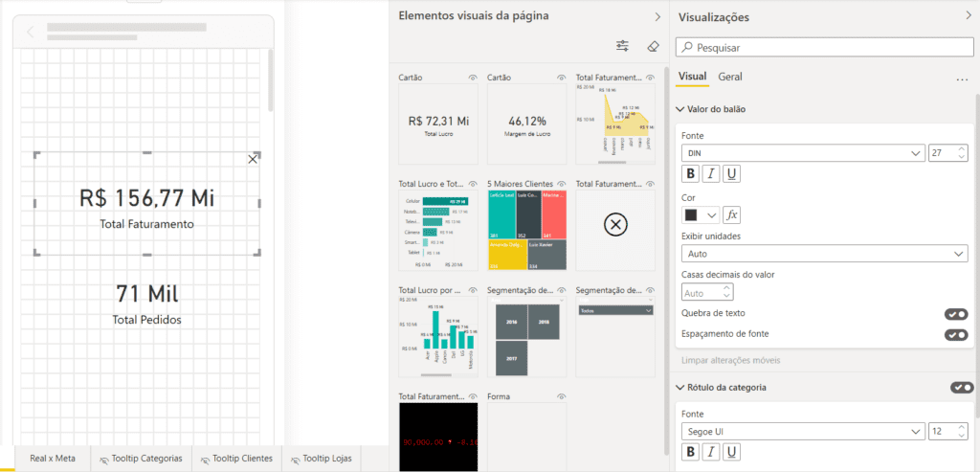Click the font size 27 field
Image resolution: width=980 pixels, height=472 pixels.
943,152
